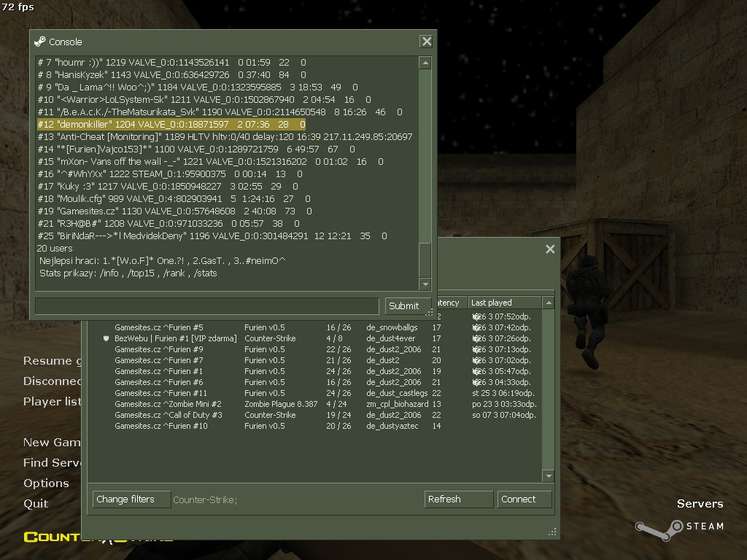Screen dimensions: 747x560
Task: Close the Console window
Action: point(427,42)
